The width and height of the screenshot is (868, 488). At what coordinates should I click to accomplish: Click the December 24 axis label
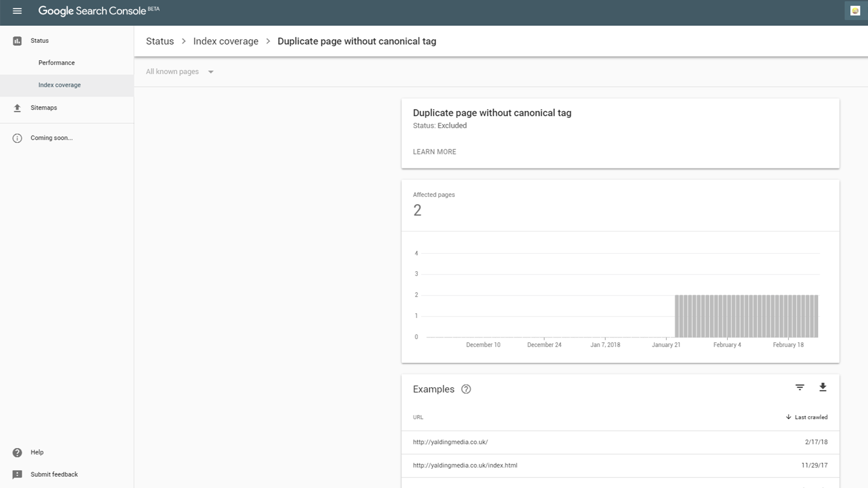pyautogui.click(x=544, y=345)
